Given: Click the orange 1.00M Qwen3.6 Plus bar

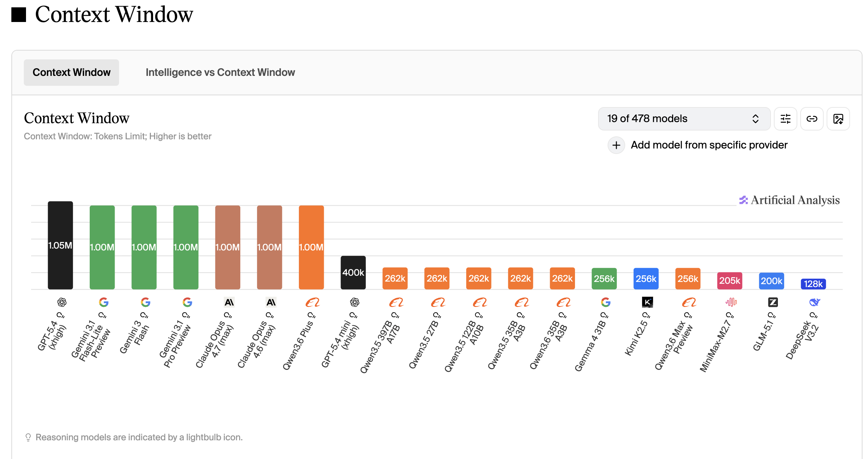Looking at the screenshot, I should (x=311, y=247).
